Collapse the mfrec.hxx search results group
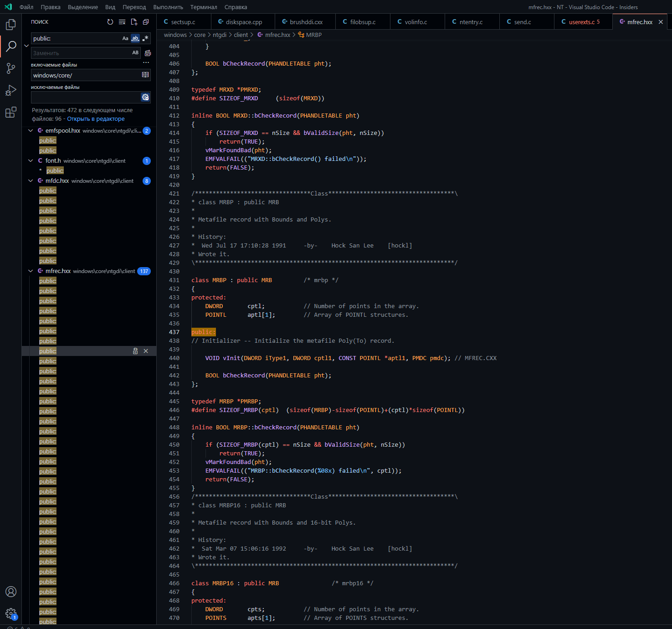 tap(31, 271)
